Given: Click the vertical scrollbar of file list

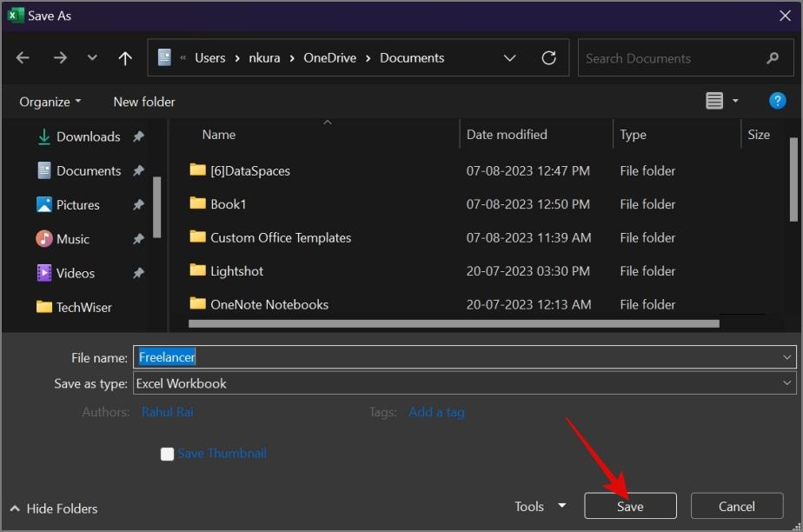Looking at the screenshot, I should 793,180.
